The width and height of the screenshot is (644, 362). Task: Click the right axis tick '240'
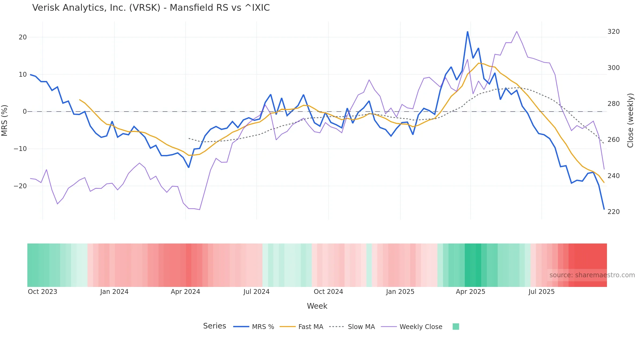614,176
